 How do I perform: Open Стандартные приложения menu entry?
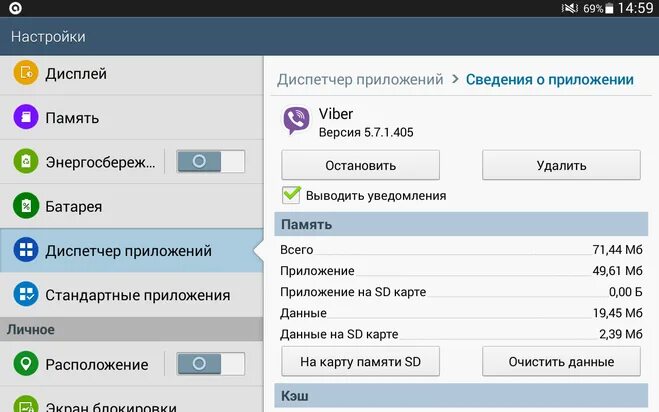coord(132,295)
